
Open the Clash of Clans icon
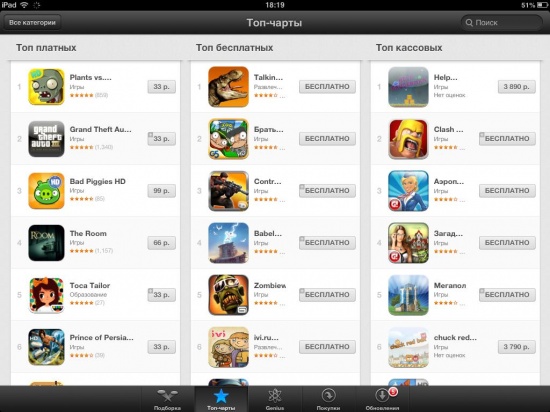(408, 139)
